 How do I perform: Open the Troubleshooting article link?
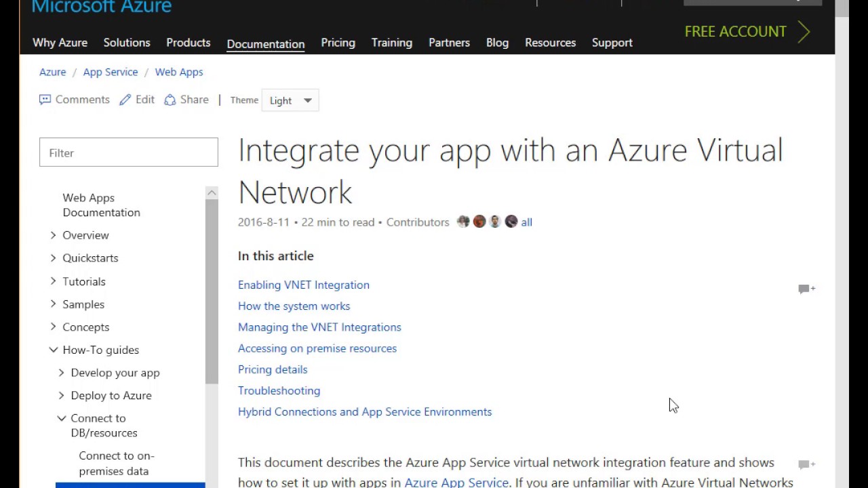point(279,390)
